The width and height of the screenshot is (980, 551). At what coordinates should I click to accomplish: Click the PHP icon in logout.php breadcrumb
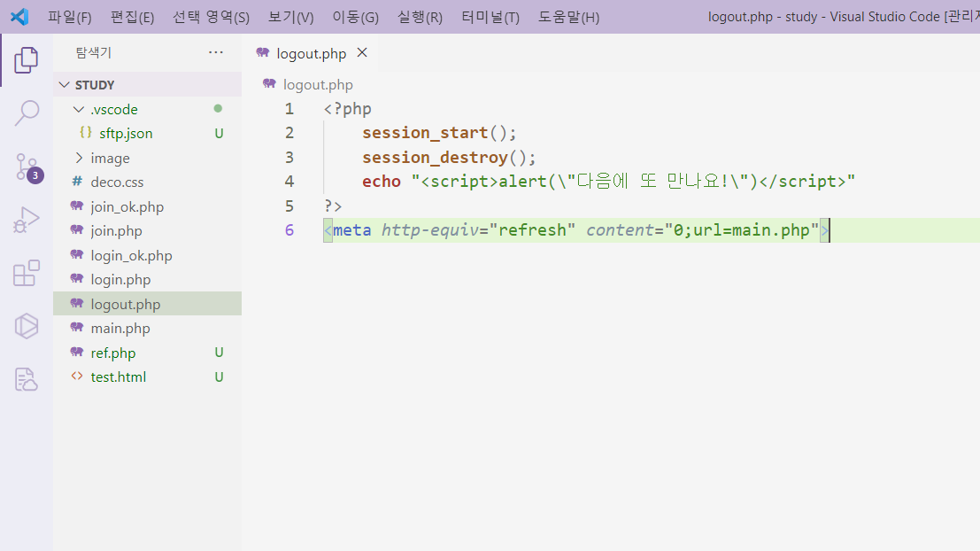[x=269, y=84]
